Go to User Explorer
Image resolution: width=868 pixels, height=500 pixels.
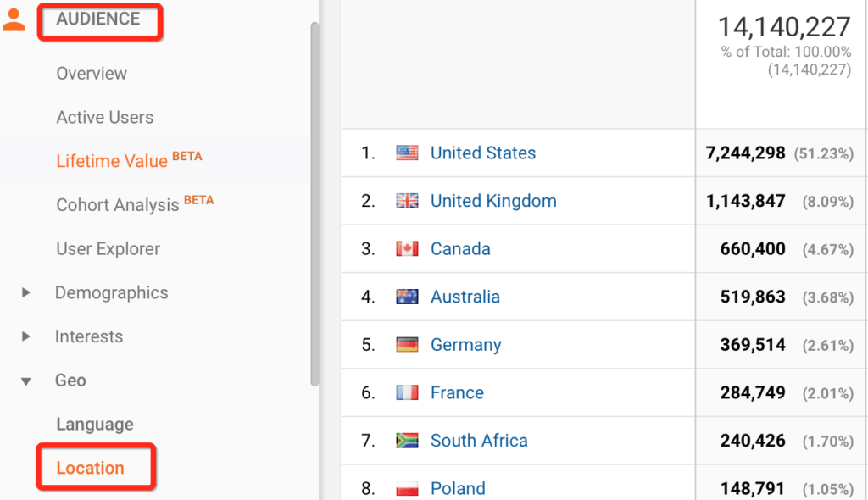click(108, 248)
